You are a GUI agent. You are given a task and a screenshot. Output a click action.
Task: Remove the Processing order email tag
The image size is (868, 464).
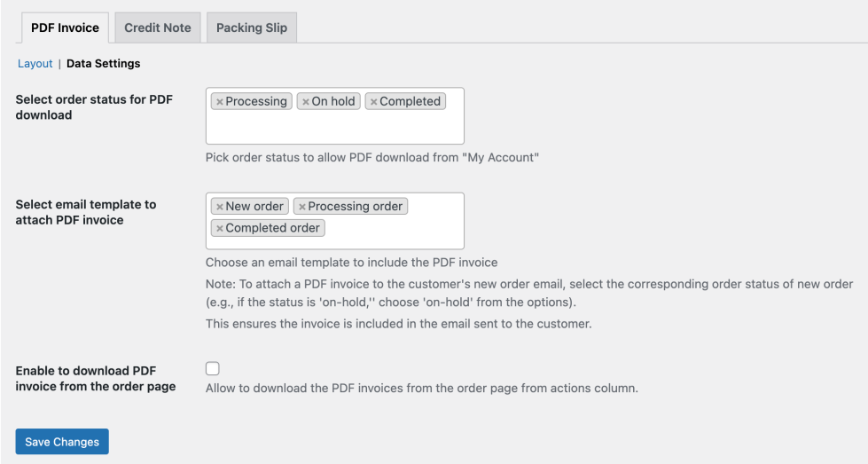tap(302, 207)
